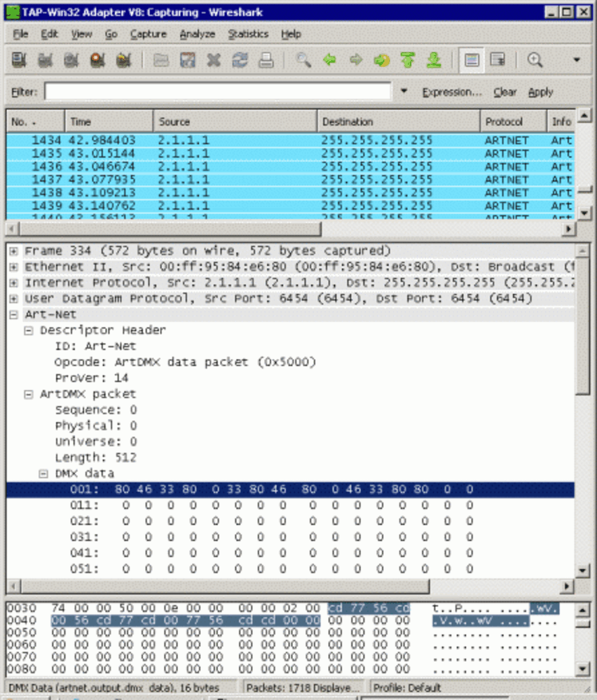Open the Capture menu

148,34
